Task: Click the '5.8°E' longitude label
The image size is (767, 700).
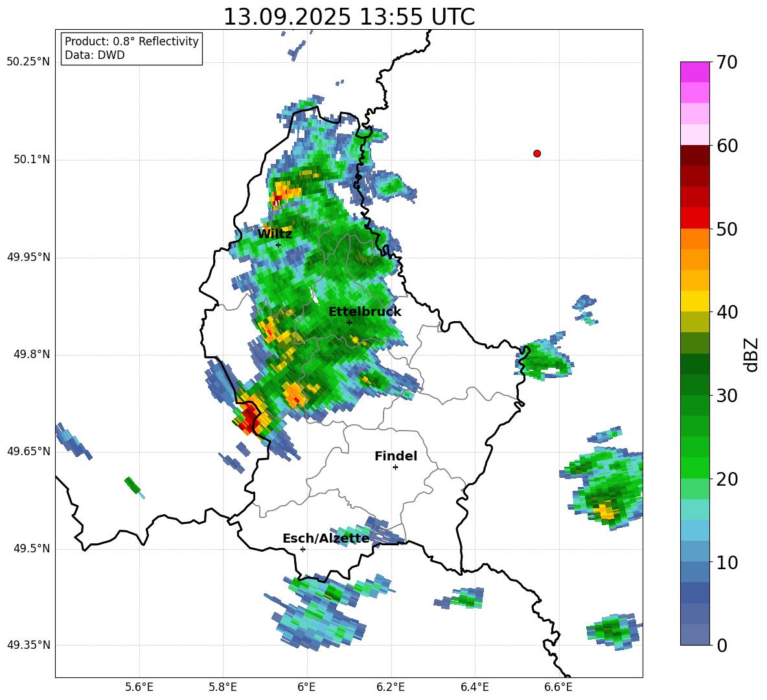Action: click(223, 687)
